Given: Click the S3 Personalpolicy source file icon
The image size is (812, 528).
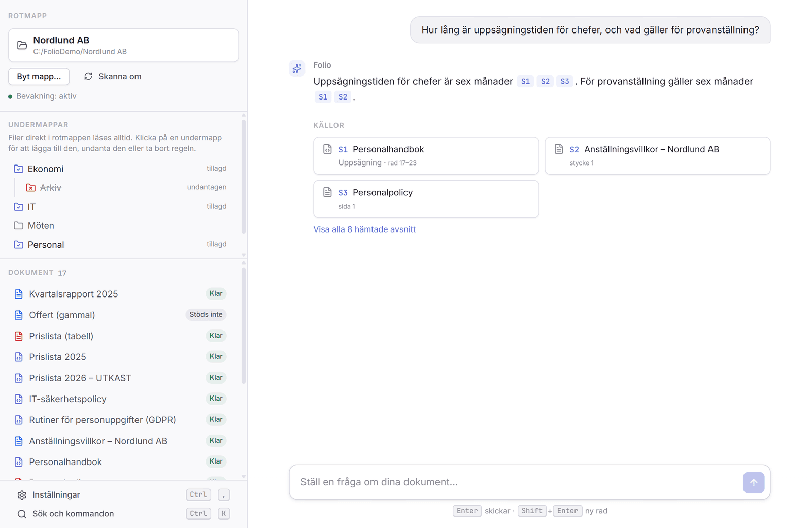Looking at the screenshot, I should pyautogui.click(x=327, y=192).
